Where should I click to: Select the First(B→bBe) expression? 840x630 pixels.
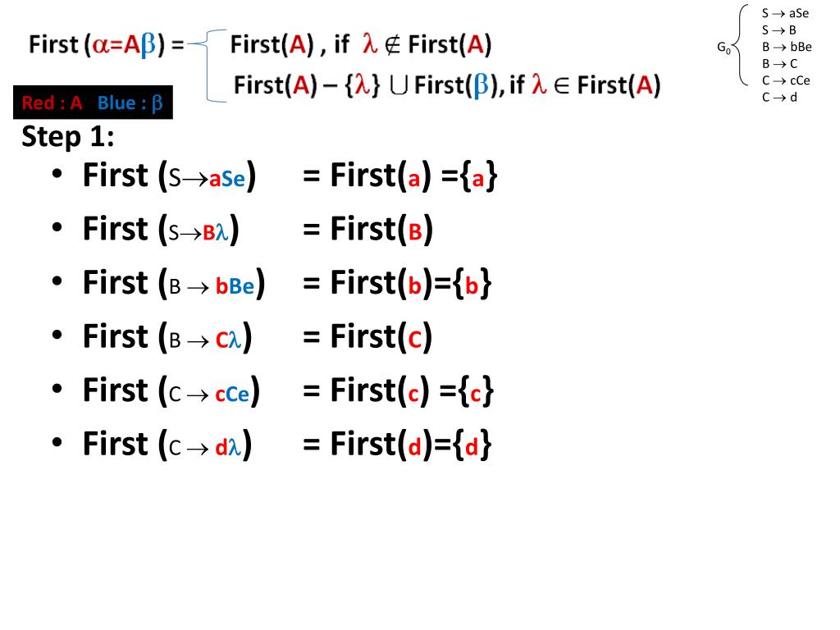coord(174,283)
